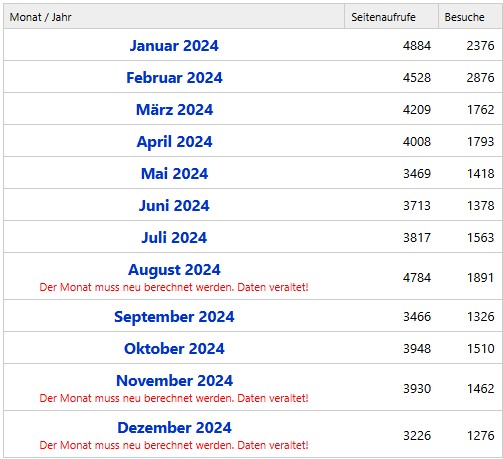Screen dimensions: 503x459
Task: Select the November 2024 link
Action: point(174,380)
